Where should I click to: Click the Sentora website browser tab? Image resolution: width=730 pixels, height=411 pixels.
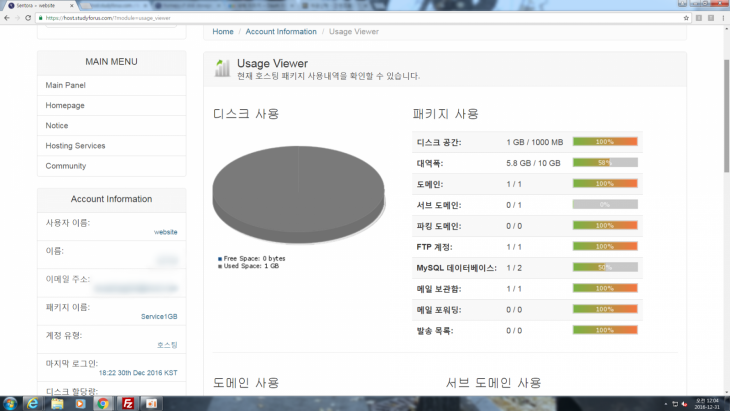point(40,5)
